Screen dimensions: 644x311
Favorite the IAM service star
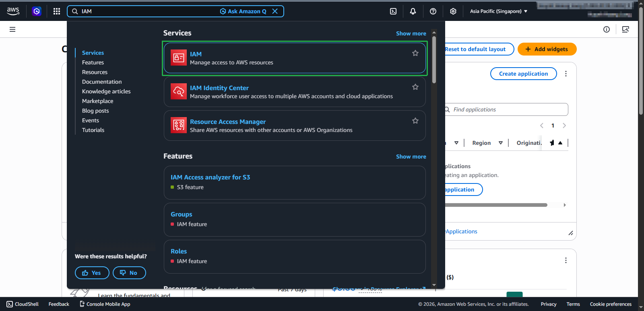click(415, 53)
